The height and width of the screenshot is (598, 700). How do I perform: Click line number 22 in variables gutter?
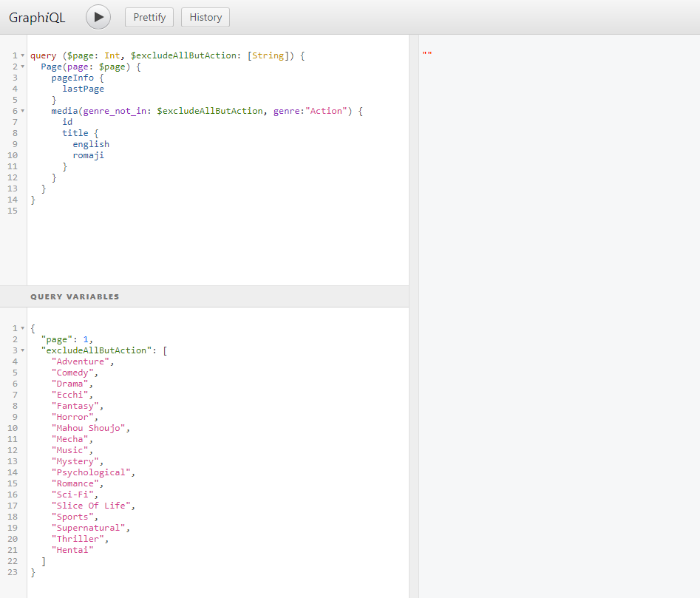tap(13, 561)
